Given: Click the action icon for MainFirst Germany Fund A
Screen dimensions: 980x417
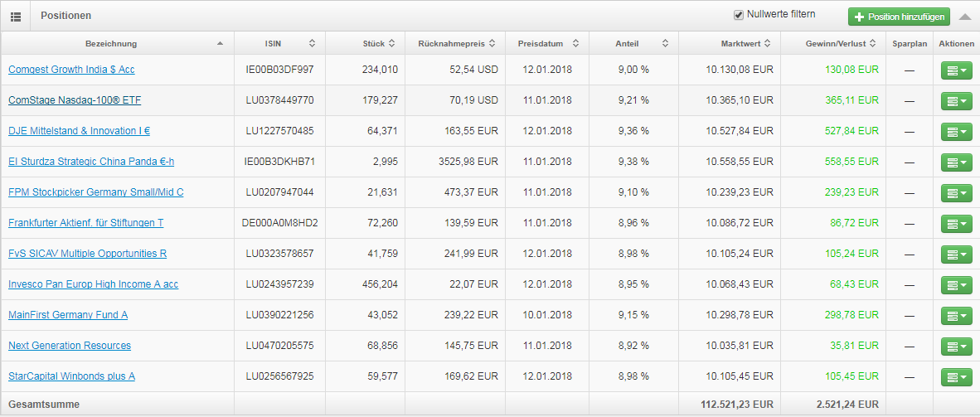Looking at the screenshot, I should tap(956, 315).
